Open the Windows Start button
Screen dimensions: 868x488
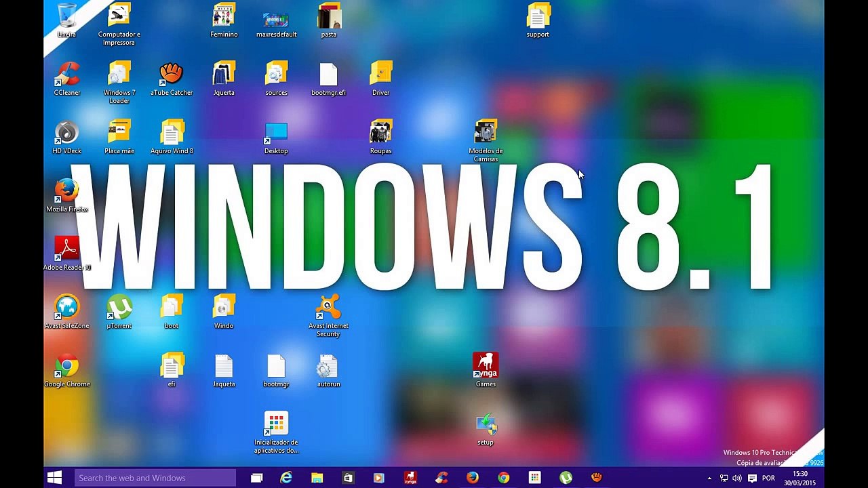[55, 478]
